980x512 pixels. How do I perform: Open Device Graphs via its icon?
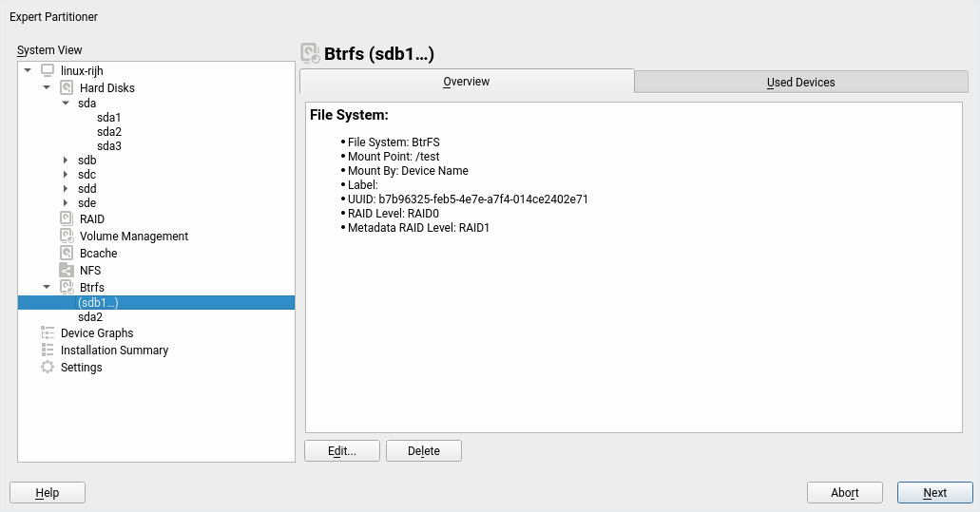(48, 333)
